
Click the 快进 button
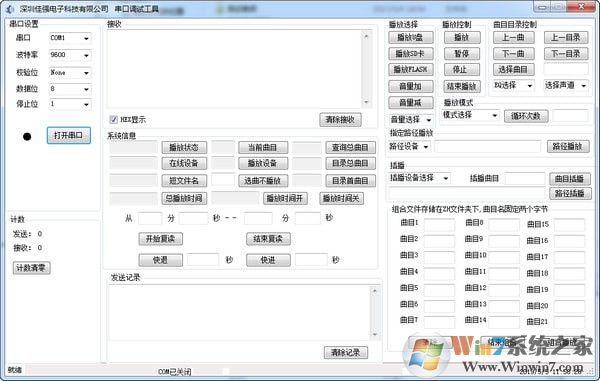pos(268,260)
